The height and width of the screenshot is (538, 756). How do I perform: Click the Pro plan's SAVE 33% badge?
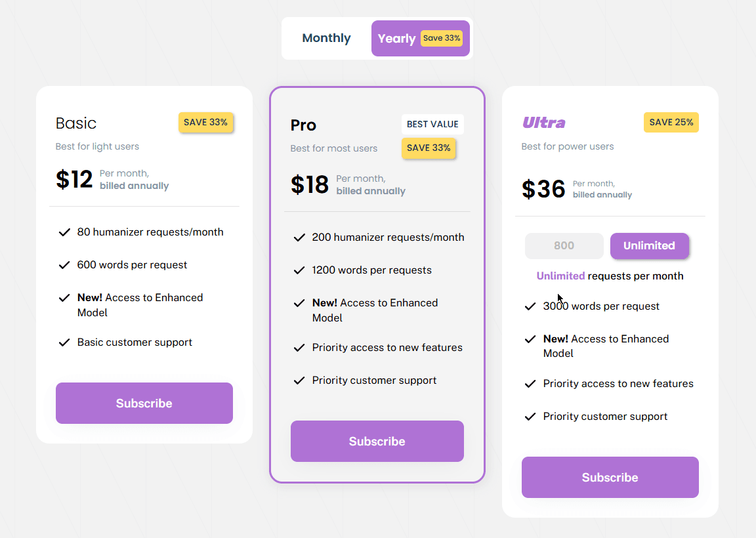429,148
